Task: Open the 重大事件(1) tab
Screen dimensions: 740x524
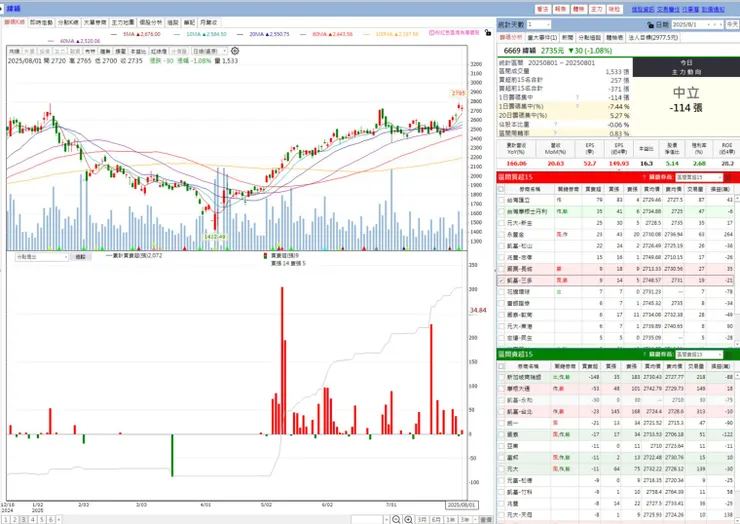Action: pos(542,37)
